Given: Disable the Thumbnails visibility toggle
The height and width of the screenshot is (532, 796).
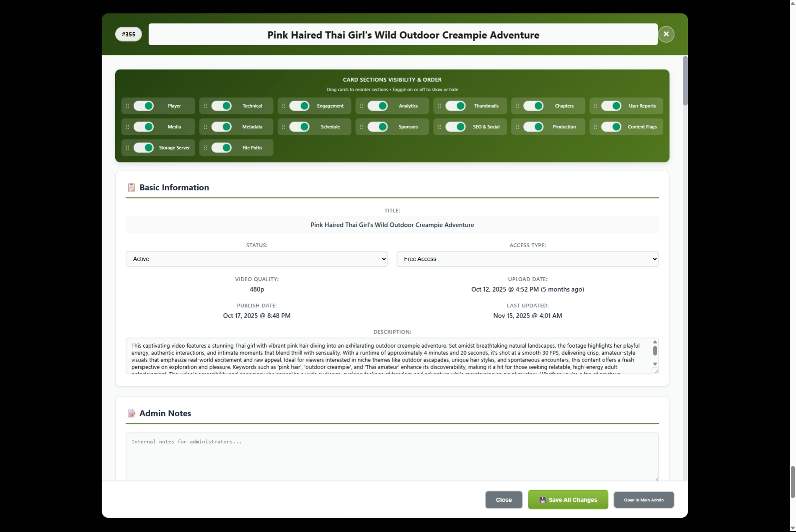Looking at the screenshot, I should click(456, 106).
